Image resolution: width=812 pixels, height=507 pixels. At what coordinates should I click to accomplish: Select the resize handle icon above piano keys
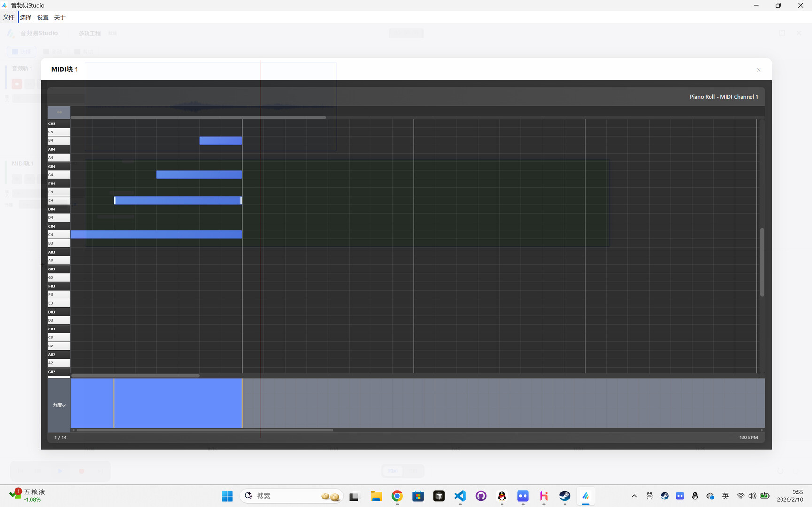[59, 112]
